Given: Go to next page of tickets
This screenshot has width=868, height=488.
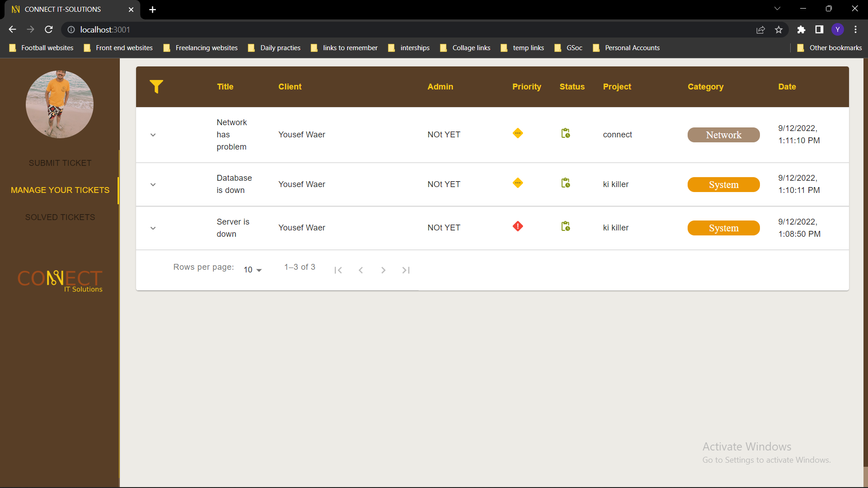Looking at the screenshot, I should pyautogui.click(x=383, y=270).
